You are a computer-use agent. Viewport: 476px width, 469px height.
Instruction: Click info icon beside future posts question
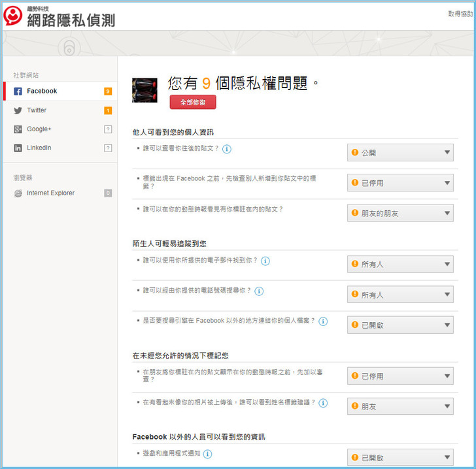227,149
